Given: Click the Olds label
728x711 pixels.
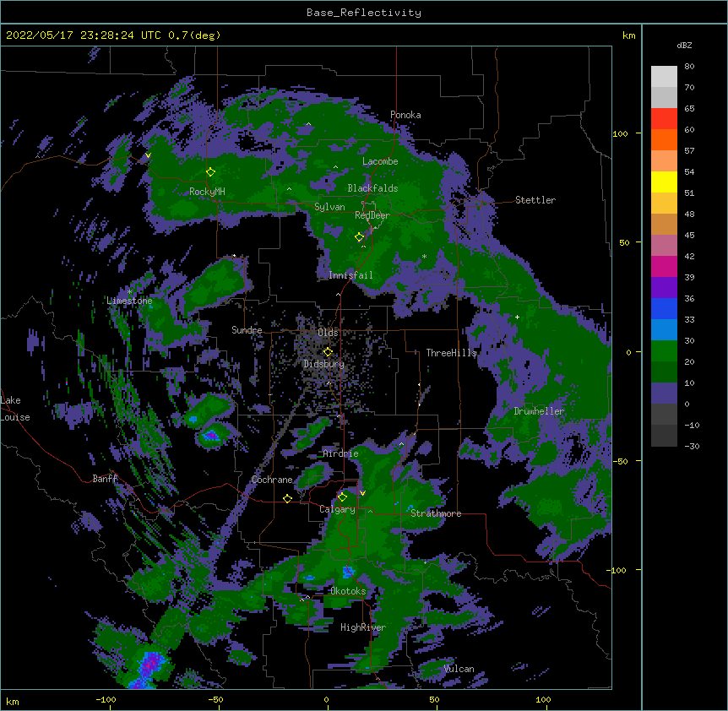Looking at the screenshot, I should (328, 333).
